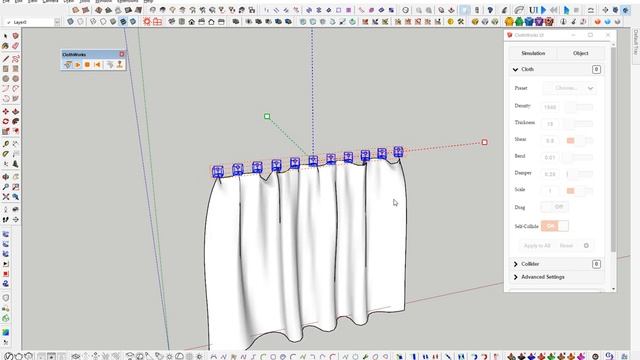Open ClothWorks UI from floating toolbar

pyautogui.click(x=67, y=65)
